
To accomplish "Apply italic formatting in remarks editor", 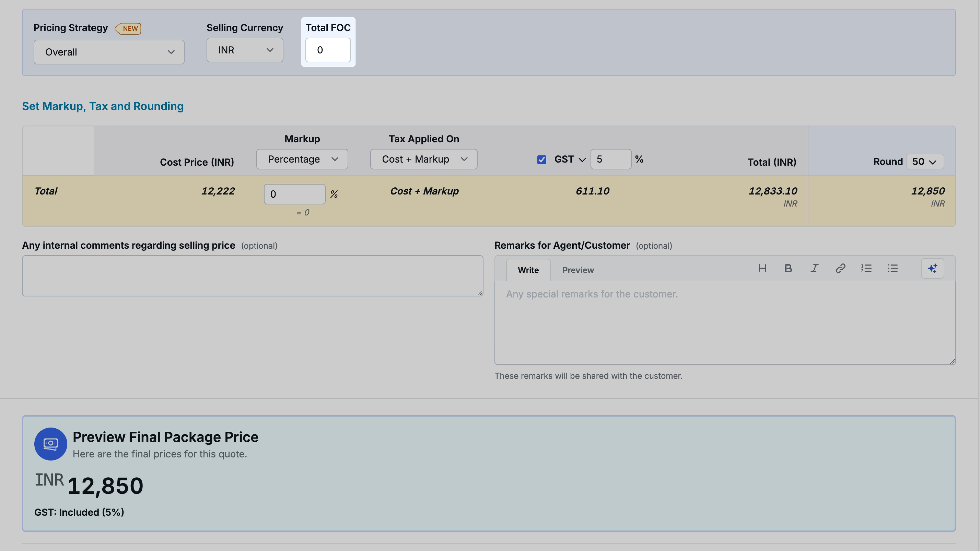I will point(814,269).
